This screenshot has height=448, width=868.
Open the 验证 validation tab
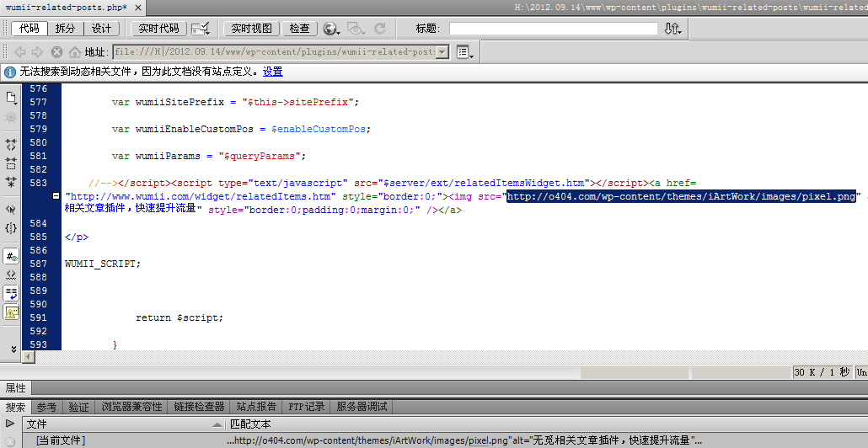coord(78,407)
